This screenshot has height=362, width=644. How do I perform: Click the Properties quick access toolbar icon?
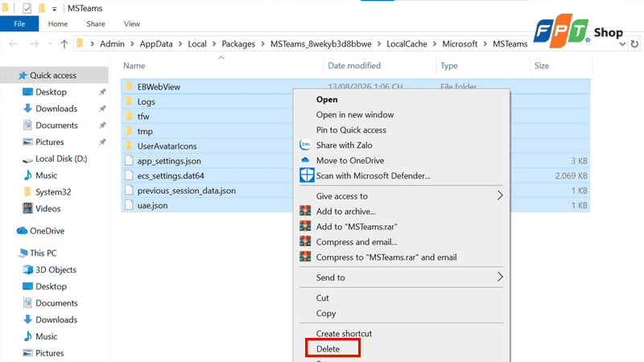(27, 8)
